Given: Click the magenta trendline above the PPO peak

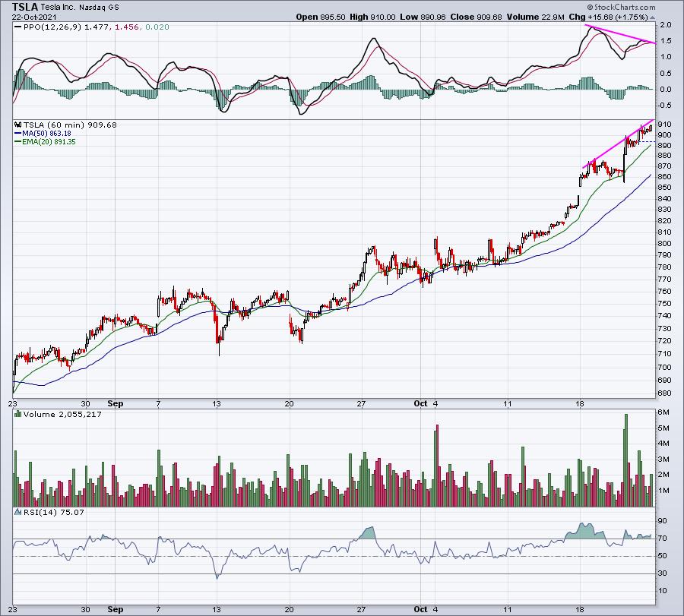Looking at the screenshot, I should point(620,34).
